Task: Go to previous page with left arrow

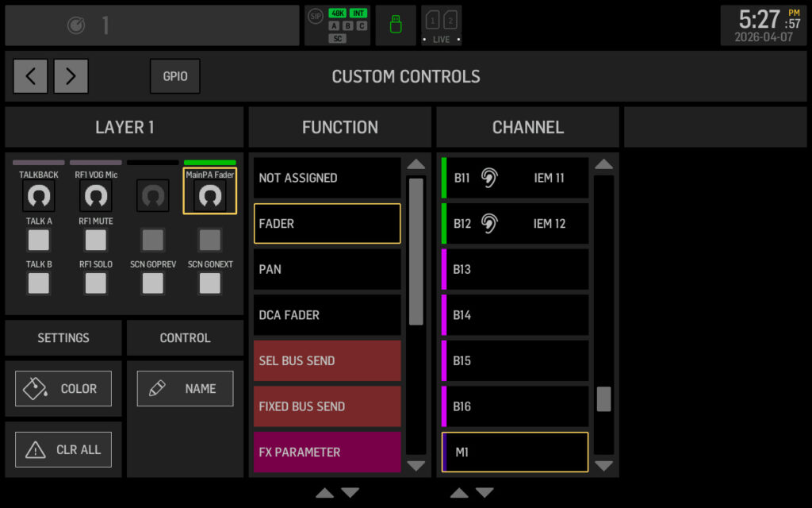Action: pyautogui.click(x=30, y=76)
